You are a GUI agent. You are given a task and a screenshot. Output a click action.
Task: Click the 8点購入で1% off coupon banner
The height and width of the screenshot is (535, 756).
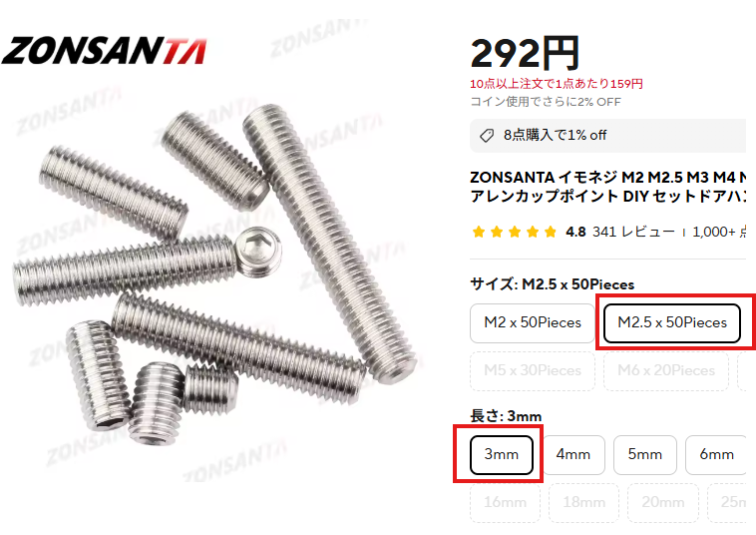(608, 136)
